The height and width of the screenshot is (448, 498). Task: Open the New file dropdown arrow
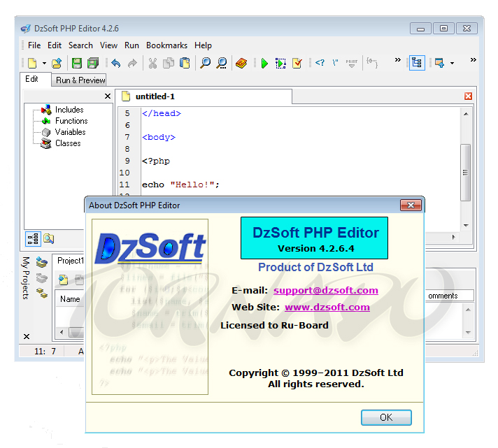click(x=44, y=63)
